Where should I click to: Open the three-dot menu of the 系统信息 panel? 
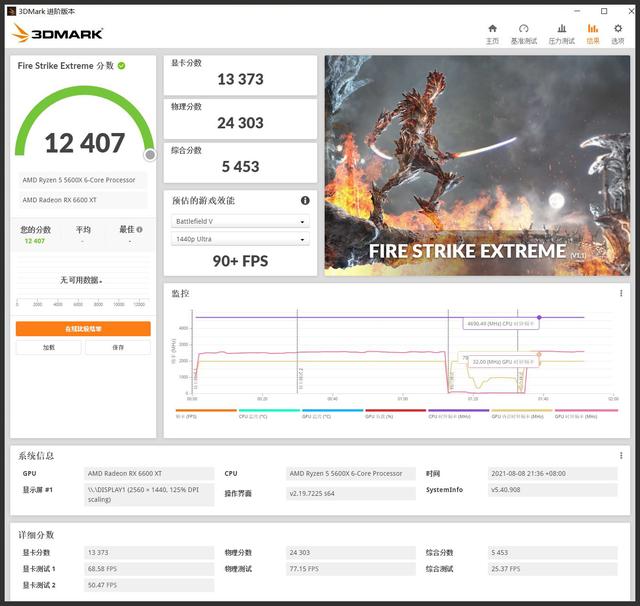pyautogui.click(x=621, y=455)
